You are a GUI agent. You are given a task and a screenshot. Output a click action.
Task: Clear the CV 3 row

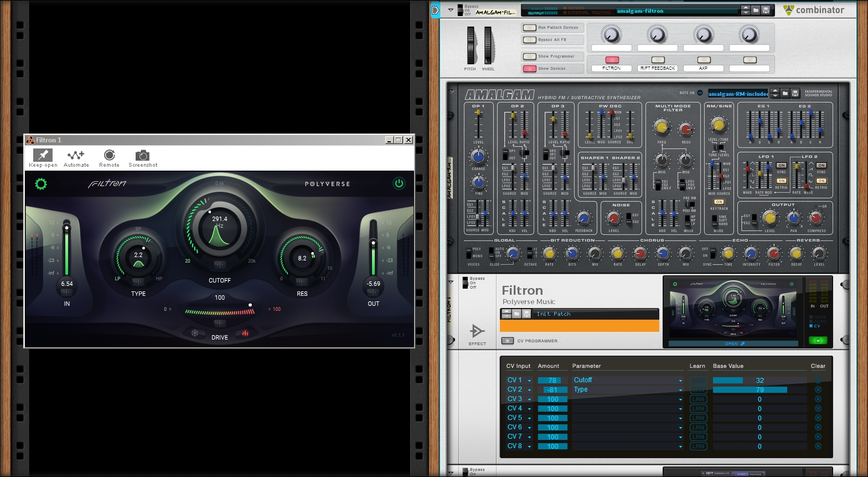coord(818,399)
